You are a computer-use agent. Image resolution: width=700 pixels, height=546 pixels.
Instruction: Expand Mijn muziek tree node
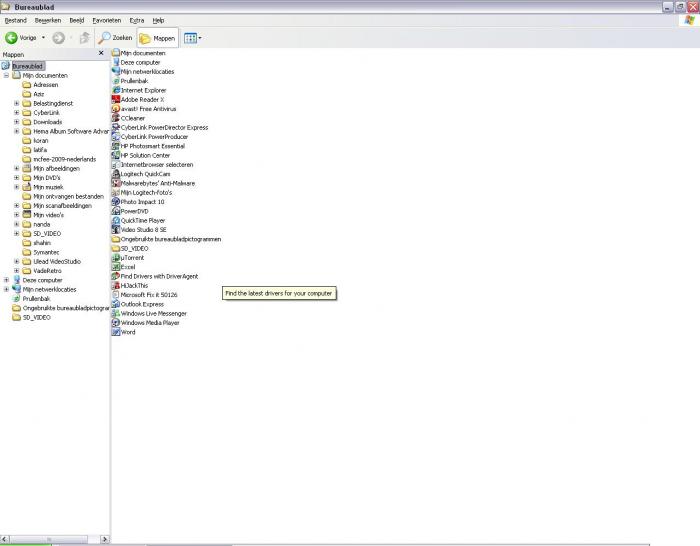click(x=17, y=187)
